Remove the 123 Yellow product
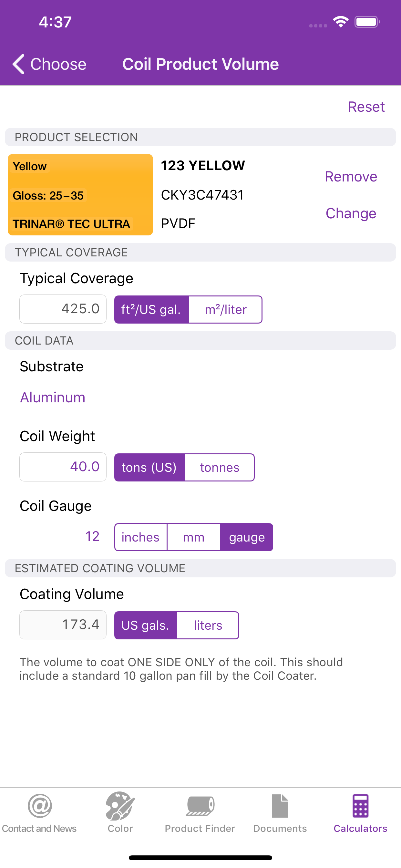The image size is (401, 868). [x=350, y=177]
